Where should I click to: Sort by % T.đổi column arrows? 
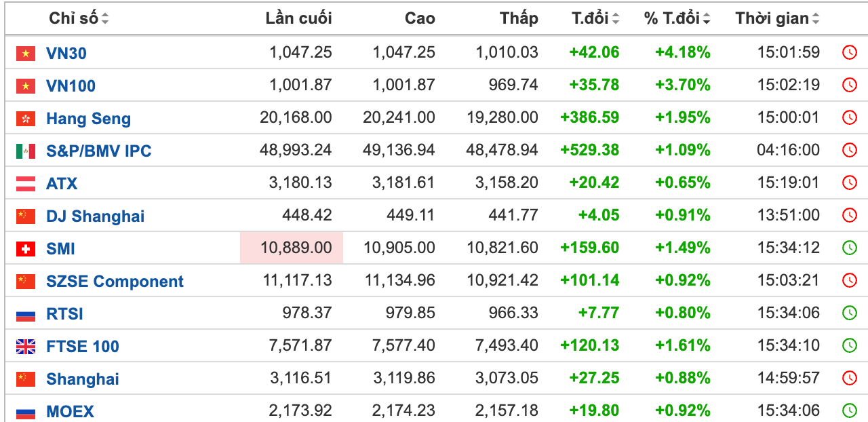pos(707,19)
